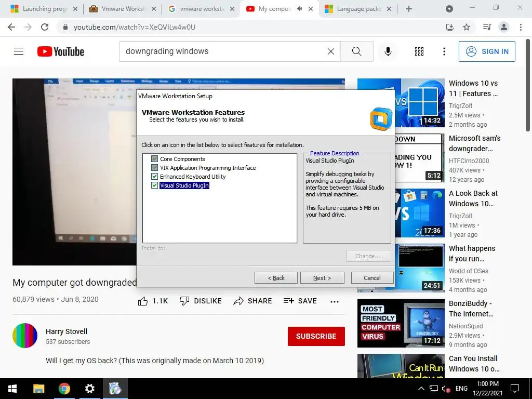This screenshot has height=399, width=532.
Task: Share the video via Share icon
Action: (238, 301)
